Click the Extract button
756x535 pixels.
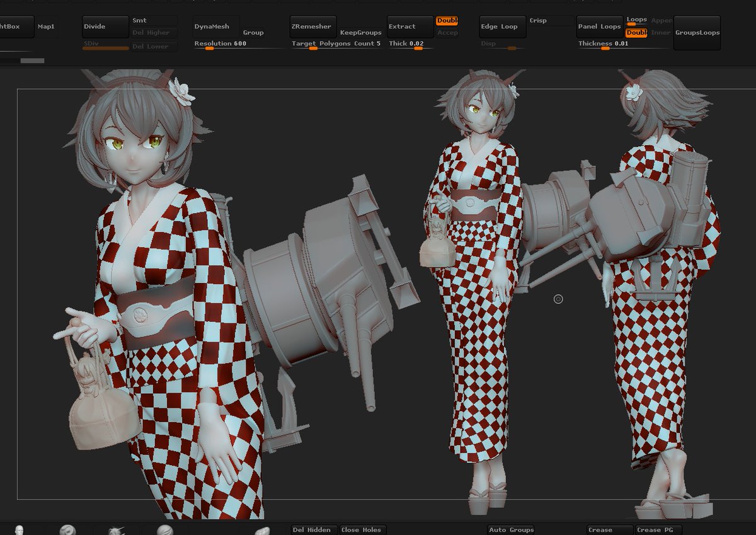click(410, 26)
